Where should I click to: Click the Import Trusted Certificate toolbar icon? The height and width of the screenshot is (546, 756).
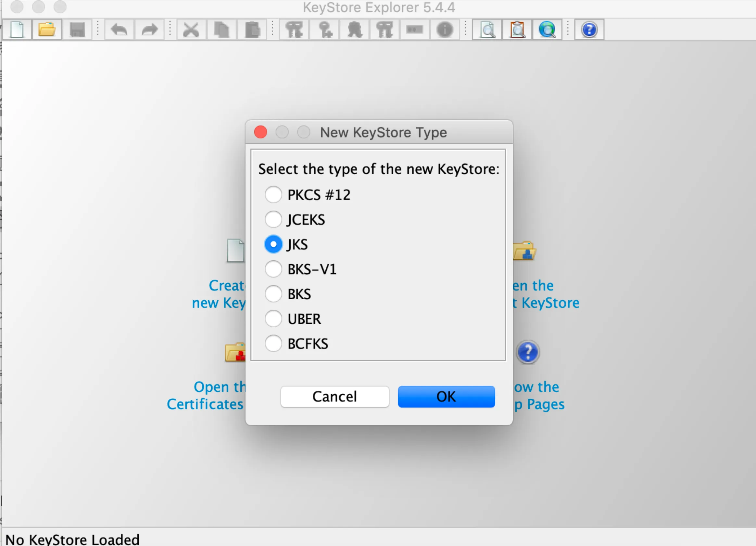point(355,30)
